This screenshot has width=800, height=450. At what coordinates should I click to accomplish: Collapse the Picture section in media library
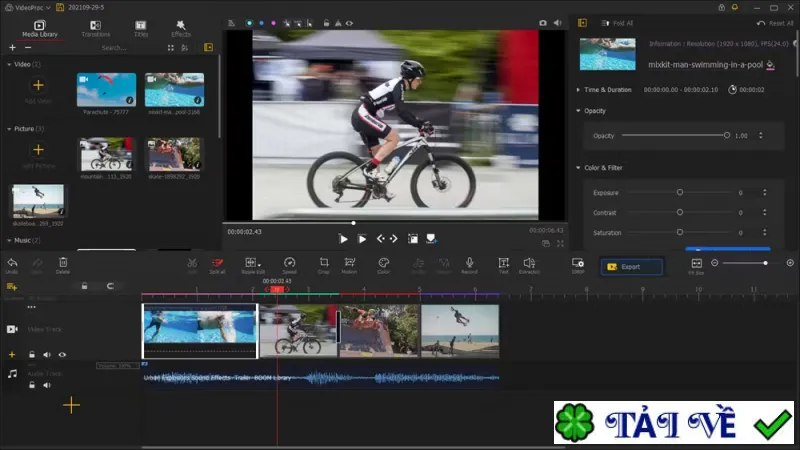[x=9, y=129]
